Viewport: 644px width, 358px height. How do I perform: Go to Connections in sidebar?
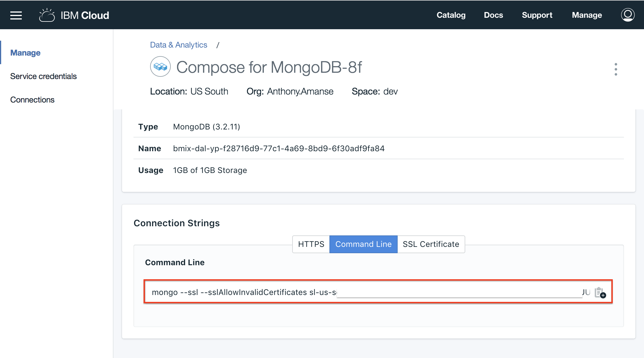32,100
